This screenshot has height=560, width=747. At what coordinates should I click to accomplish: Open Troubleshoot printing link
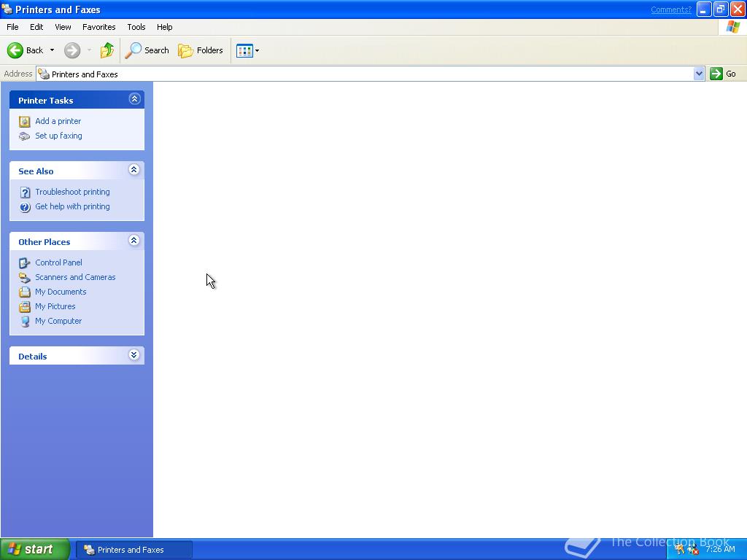tap(72, 192)
